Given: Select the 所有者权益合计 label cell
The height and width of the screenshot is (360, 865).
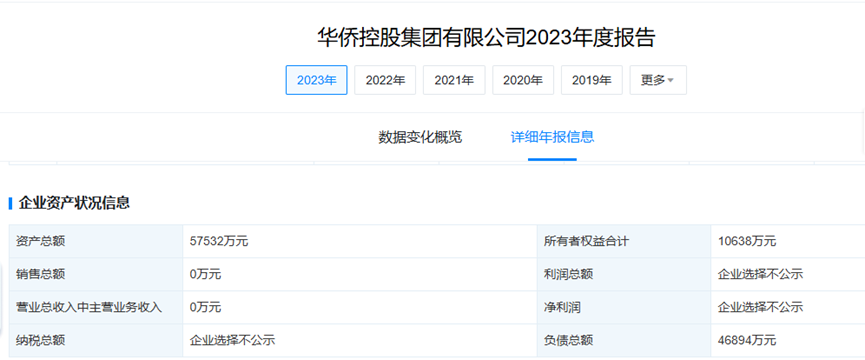Looking at the screenshot, I should (x=624, y=241).
